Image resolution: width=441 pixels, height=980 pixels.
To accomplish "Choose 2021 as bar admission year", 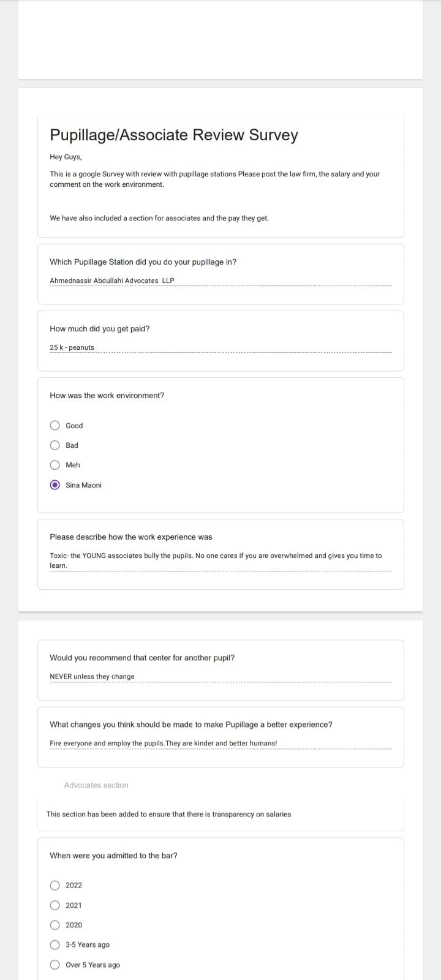I will 55,905.
